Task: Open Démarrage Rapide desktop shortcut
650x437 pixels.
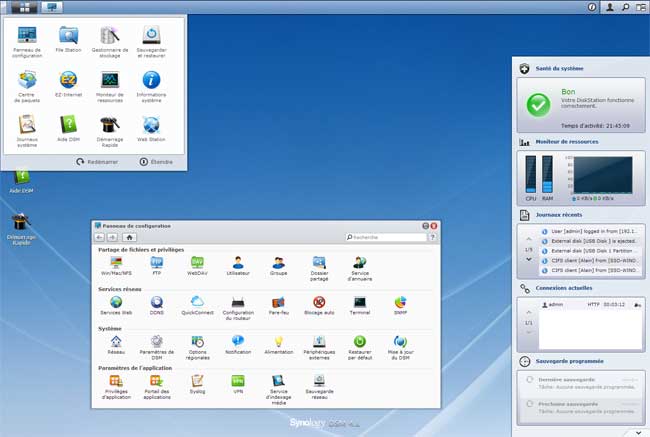Action: point(21,228)
